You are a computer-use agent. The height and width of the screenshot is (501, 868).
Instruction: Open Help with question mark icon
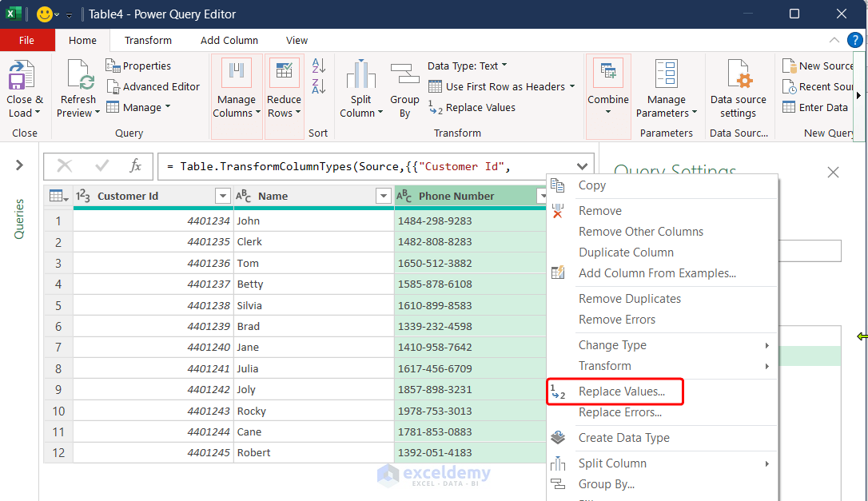click(854, 41)
